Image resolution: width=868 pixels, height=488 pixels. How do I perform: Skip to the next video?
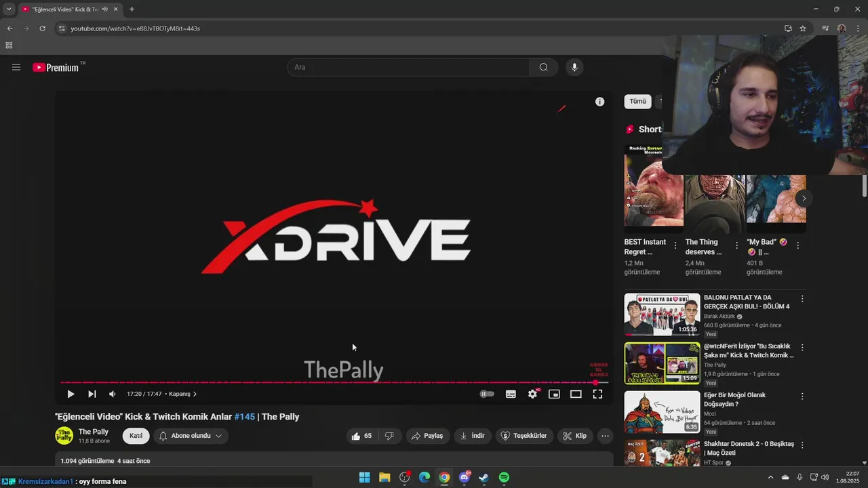click(x=92, y=394)
